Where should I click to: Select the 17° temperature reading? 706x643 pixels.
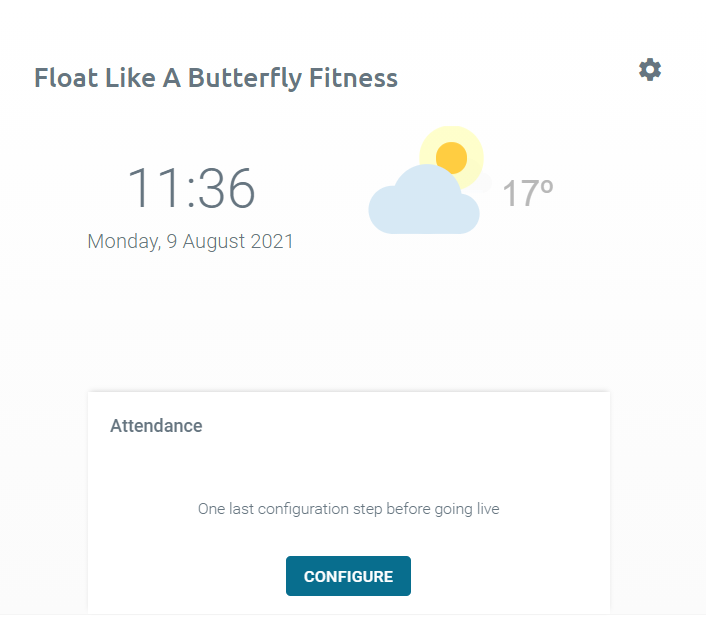click(527, 194)
